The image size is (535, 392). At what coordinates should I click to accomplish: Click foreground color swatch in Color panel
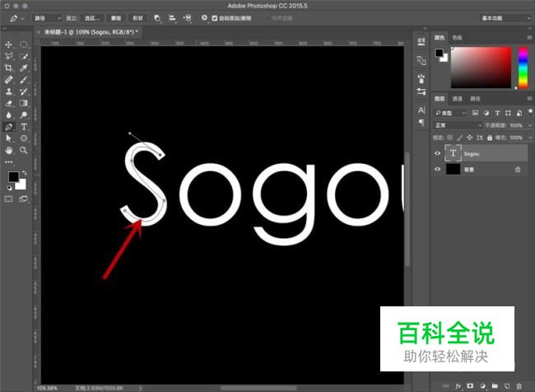coord(439,53)
